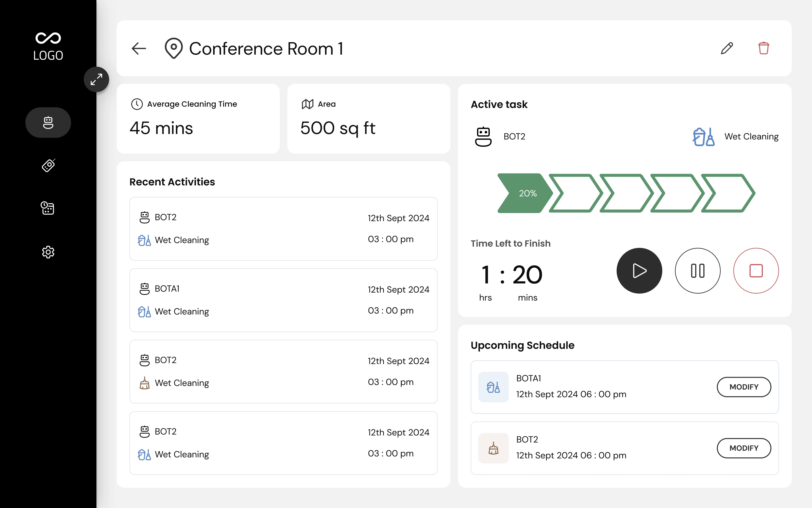The image size is (812, 508).
Task: Click the BOT2 robot icon in Active task
Action: (483, 136)
